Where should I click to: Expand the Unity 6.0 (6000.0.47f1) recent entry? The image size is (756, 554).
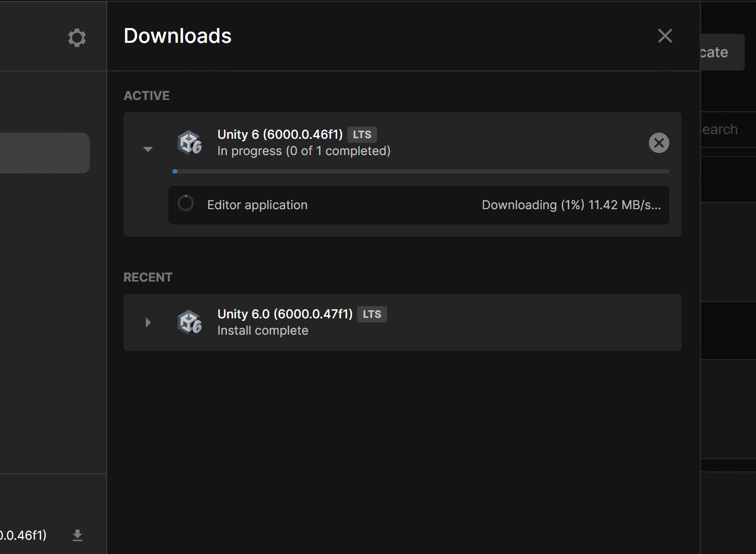(x=148, y=322)
